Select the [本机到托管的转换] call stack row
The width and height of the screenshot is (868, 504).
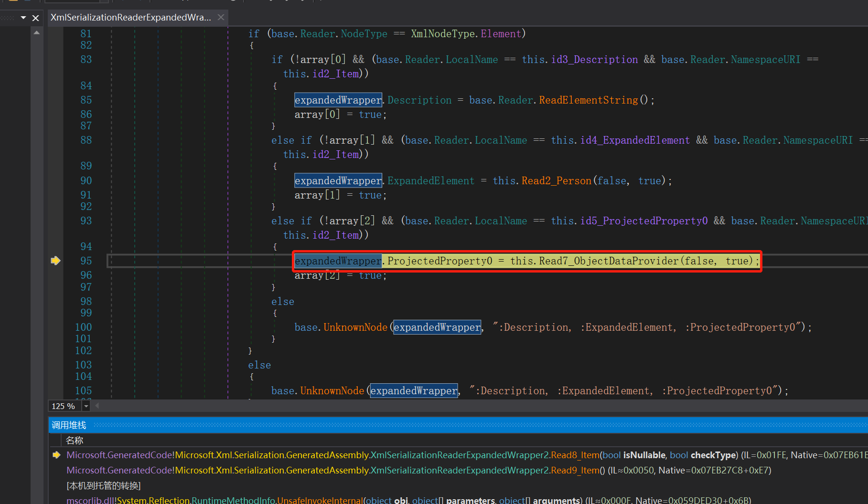[103, 485]
